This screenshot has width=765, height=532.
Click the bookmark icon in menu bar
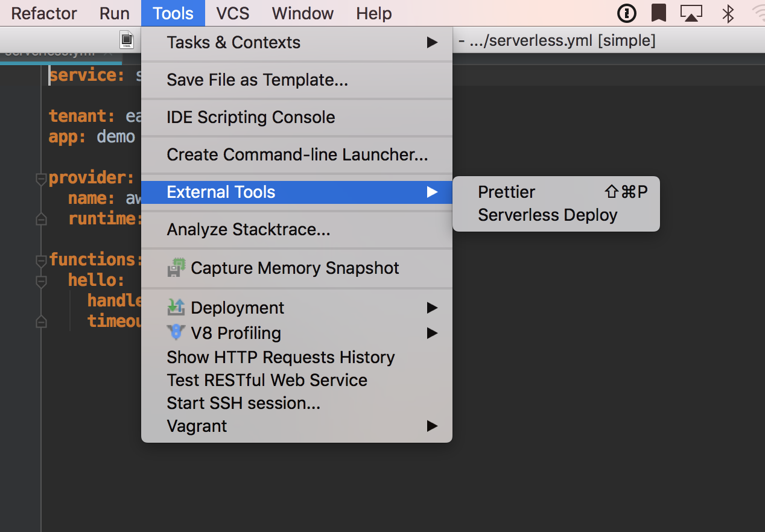pos(658,13)
